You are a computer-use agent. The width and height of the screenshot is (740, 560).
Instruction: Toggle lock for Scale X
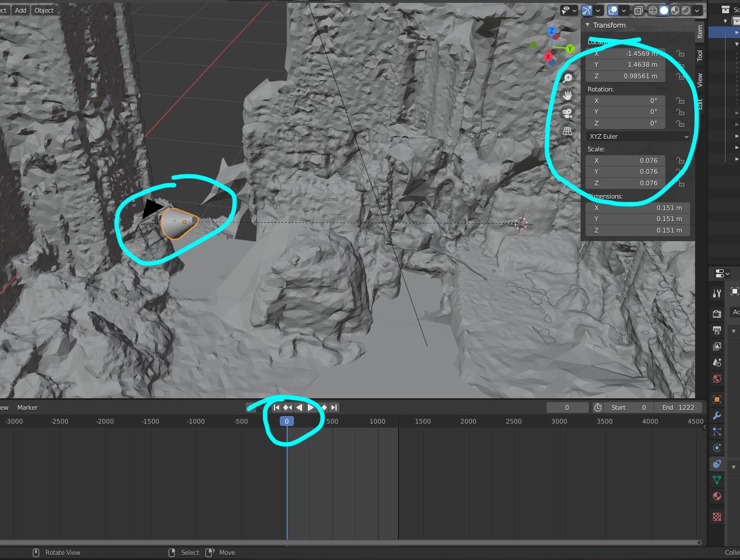680,161
